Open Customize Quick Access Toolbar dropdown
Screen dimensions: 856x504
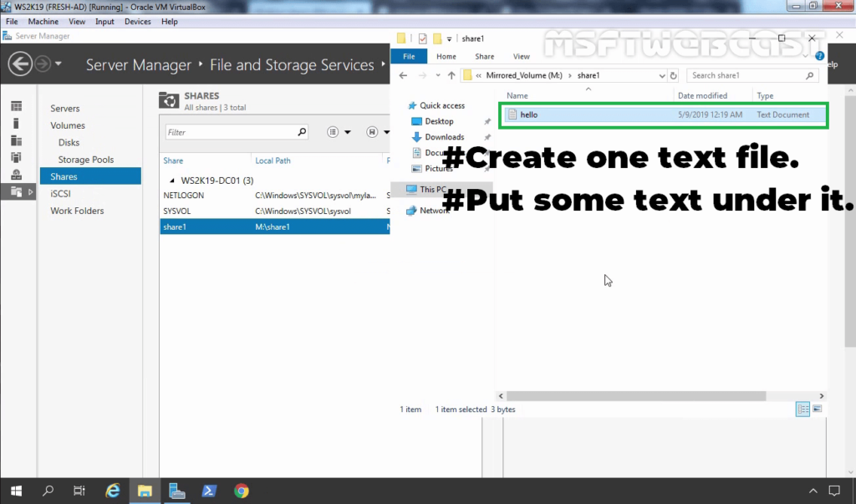coord(449,38)
